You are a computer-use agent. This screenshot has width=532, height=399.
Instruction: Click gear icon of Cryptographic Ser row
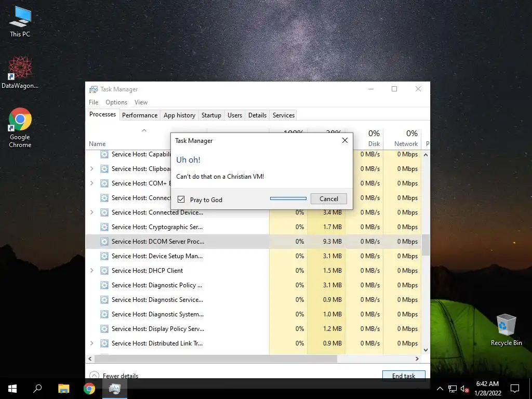(x=104, y=227)
